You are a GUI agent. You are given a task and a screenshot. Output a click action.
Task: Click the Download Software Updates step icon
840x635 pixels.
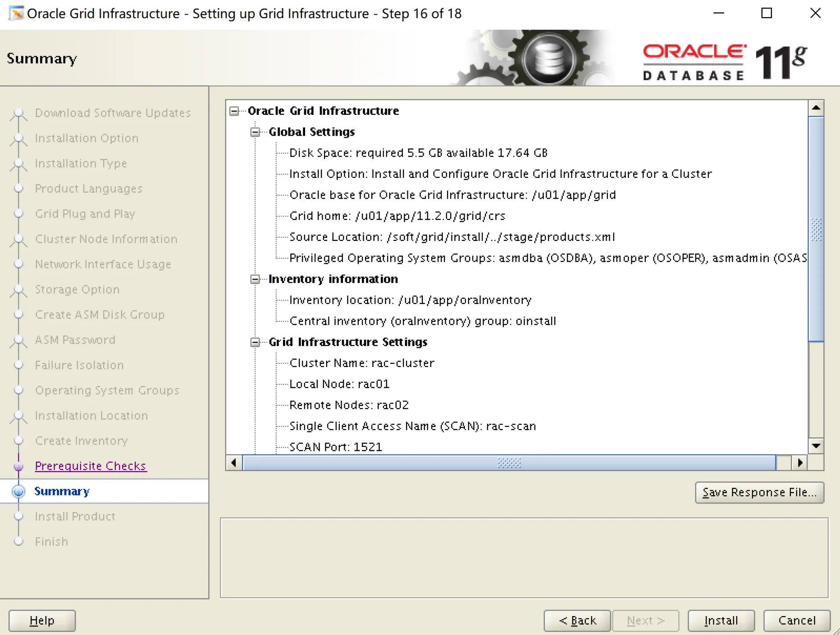tap(18, 113)
